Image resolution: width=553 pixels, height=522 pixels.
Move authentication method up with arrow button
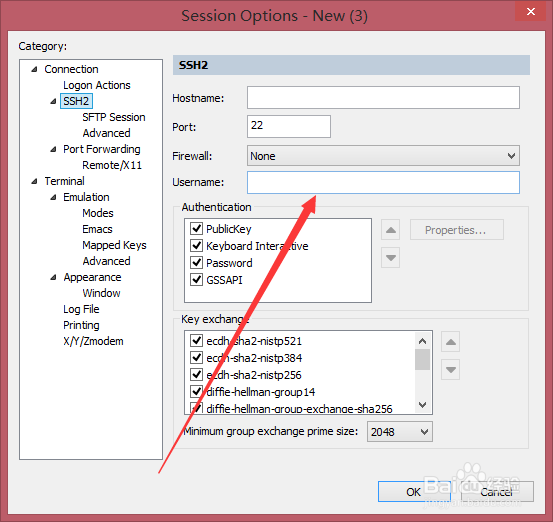click(390, 230)
